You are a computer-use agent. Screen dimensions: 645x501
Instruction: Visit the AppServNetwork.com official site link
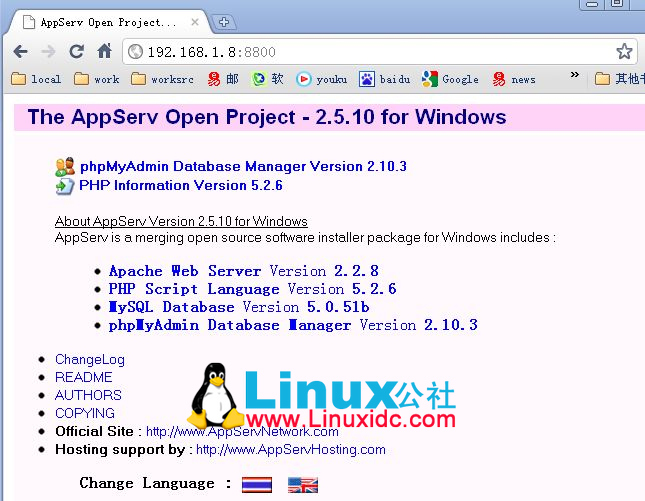(x=242, y=431)
